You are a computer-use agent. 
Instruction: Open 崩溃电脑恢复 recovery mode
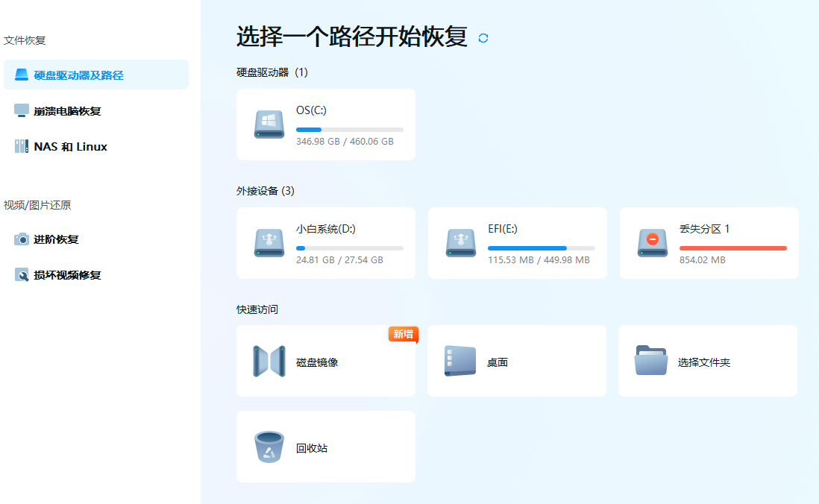point(23,110)
